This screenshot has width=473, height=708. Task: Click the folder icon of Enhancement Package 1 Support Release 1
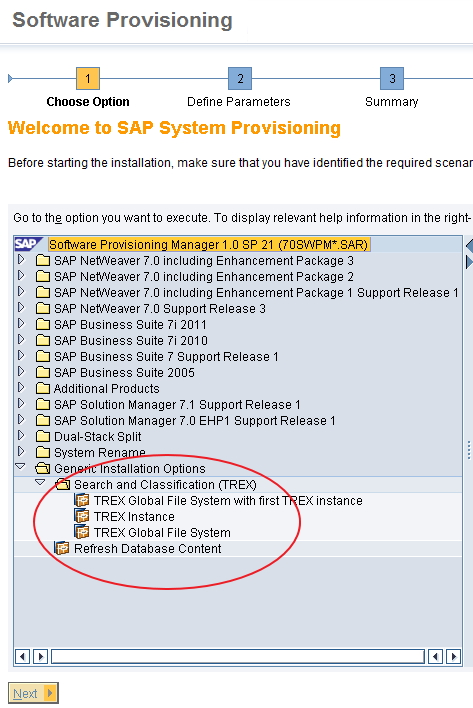tap(43, 293)
